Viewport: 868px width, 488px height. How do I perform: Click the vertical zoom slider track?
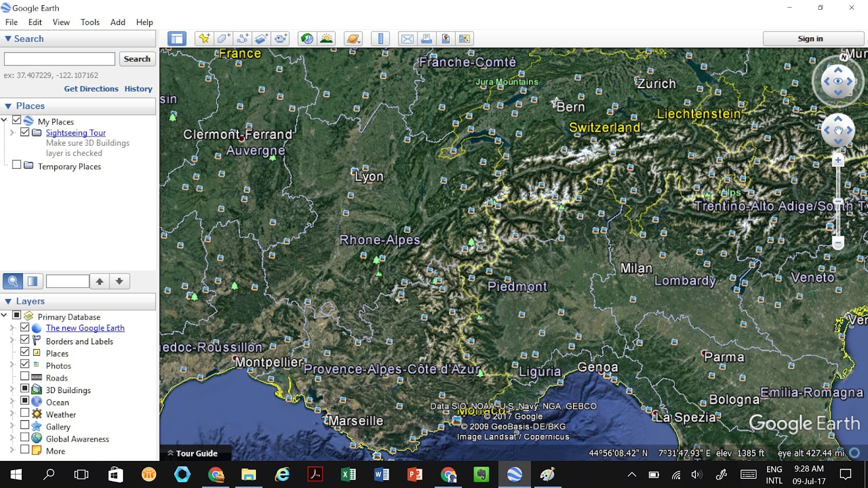838,201
